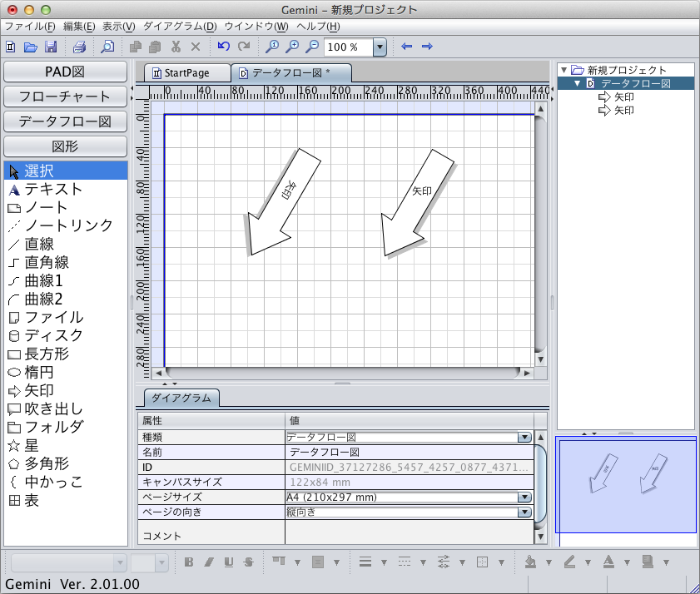Open the 種類 value dropdown

coord(524,437)
